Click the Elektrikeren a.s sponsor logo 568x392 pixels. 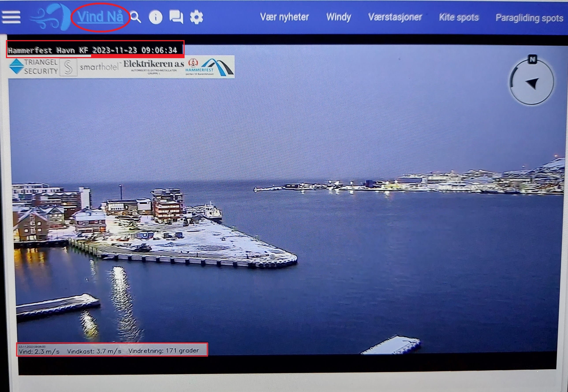point(154,66)
